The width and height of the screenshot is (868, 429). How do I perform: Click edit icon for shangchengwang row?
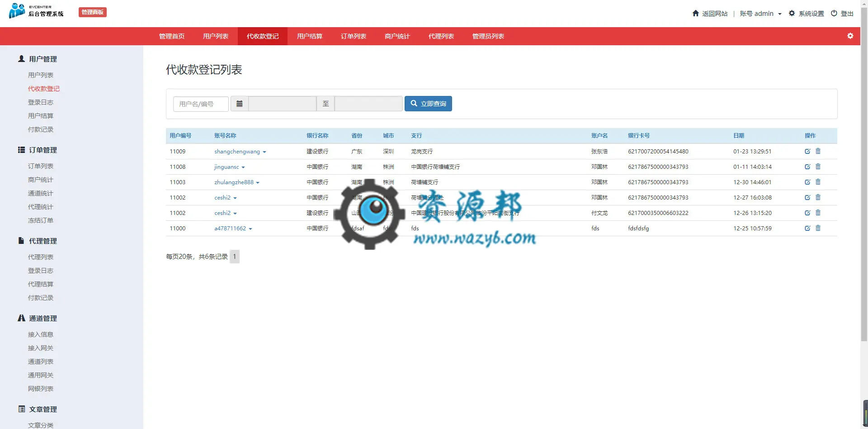point(807,151)
